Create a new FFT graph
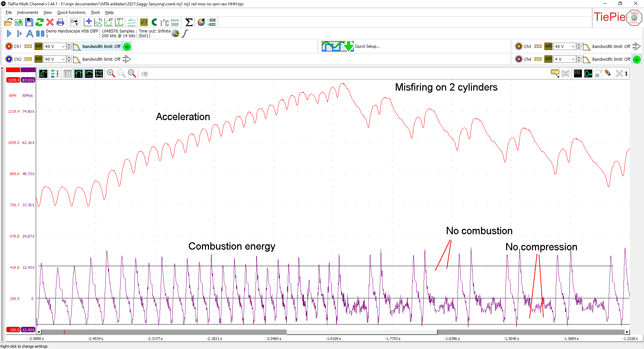This screenshot has height=349, width=644. (x=119, y=22)
